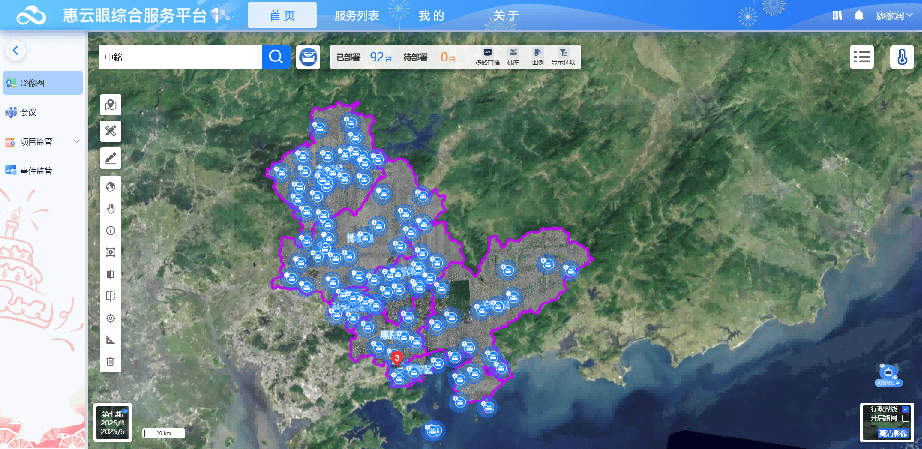Click the globe view tool
922x449 pixels.
pos(111,186)
